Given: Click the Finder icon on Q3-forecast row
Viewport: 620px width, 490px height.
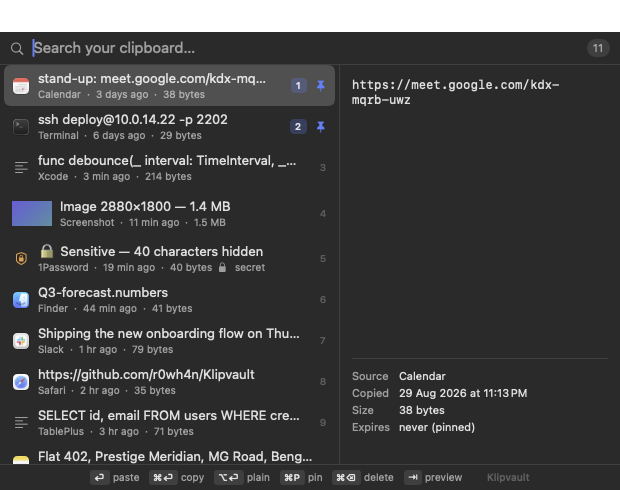Looking at the screenshot, I should tap(21, 300).
